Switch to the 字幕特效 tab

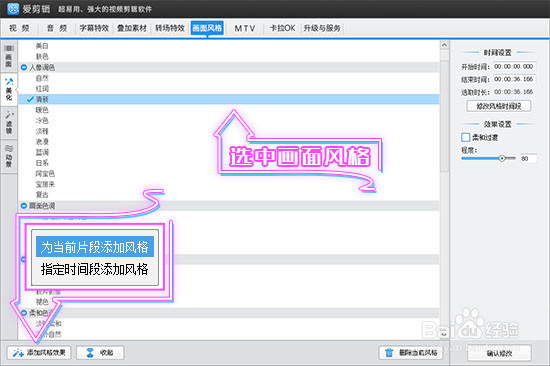point(94,28)
